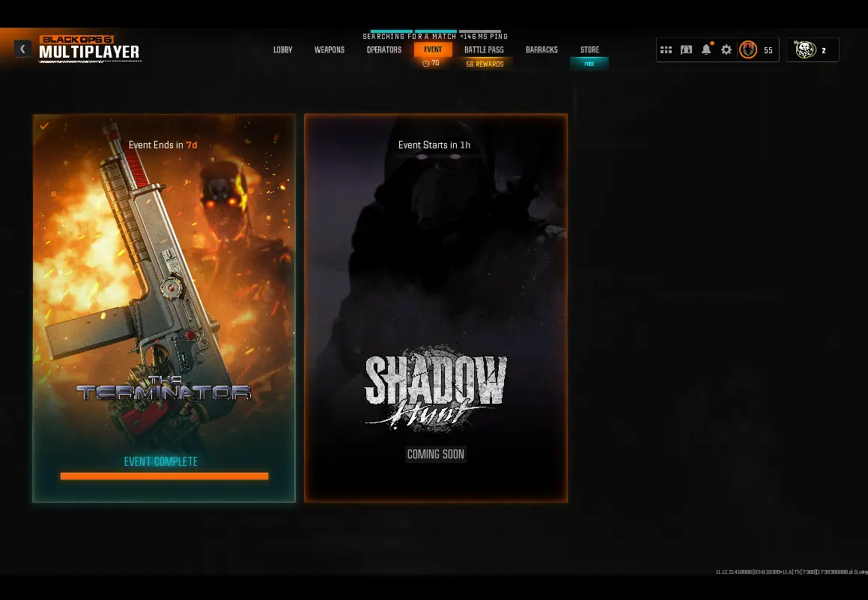Screen dimensions: 868x600
Task: Open the map/news icon in top bar
Action: point(687,50)
